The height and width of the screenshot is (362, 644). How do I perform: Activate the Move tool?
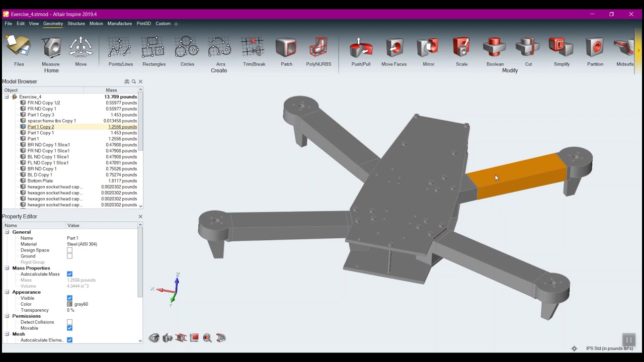point(80,51)
